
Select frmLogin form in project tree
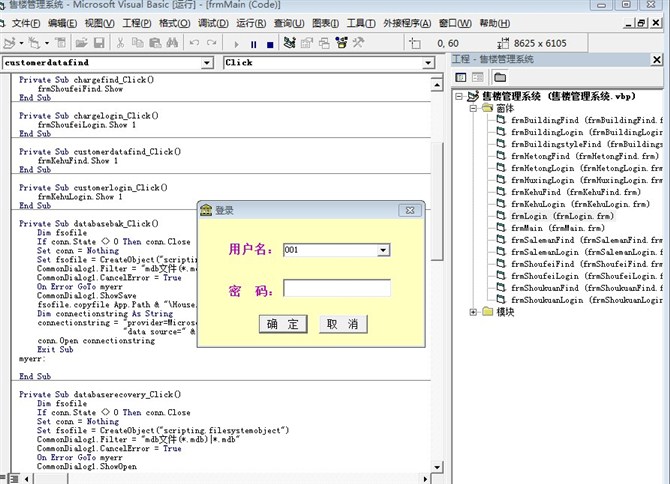563,216
